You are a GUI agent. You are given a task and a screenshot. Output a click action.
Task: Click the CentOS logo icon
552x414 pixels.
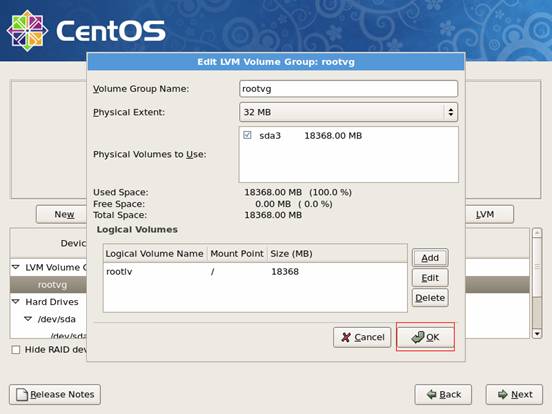coord(27,31)
